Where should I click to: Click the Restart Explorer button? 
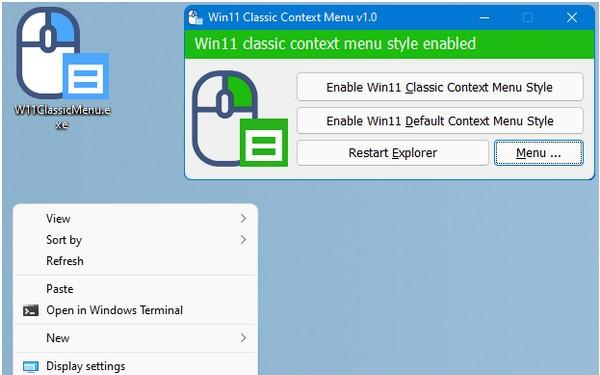(393, 153)
